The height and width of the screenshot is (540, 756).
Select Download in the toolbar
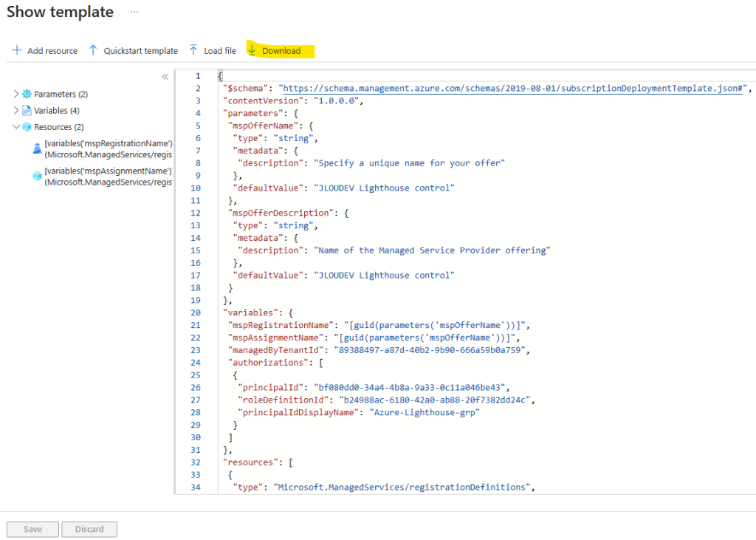pyautogui.click(x=275, y=51)
